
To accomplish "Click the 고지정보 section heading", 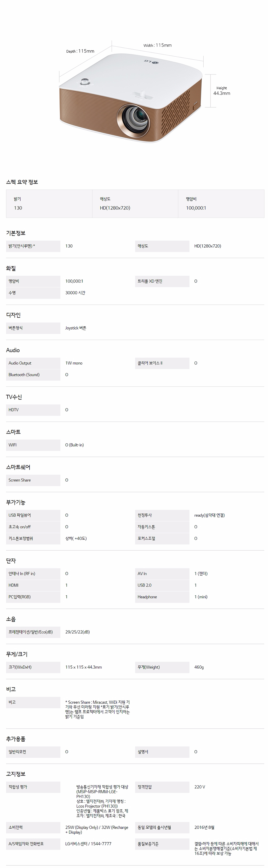I will point(16,774).
